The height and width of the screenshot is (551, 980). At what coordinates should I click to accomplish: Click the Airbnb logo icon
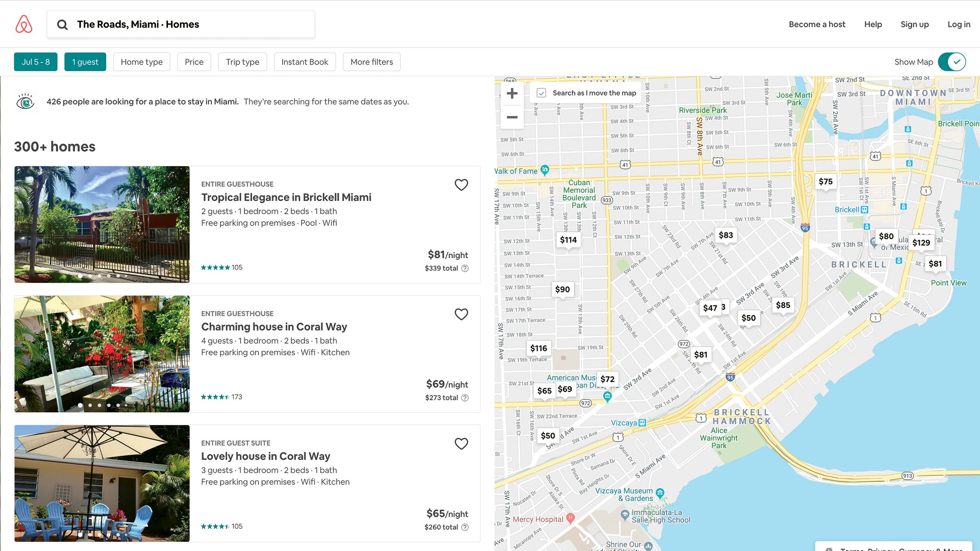click(x=24, y=24)
